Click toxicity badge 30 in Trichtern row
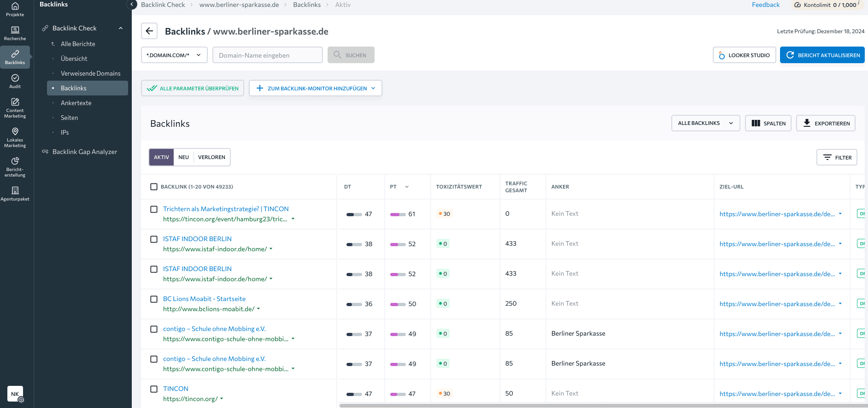Viewport: 868px width, 408px height. [x=445, y=214]
